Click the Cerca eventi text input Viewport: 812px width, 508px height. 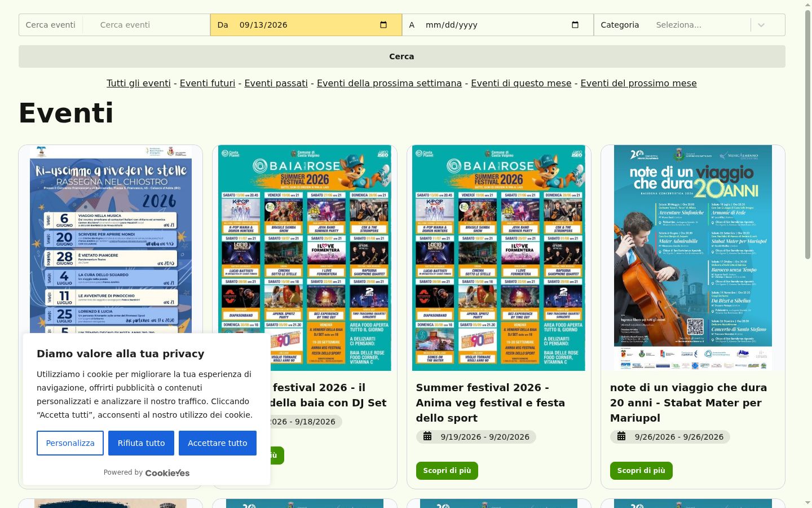coord(147,25)
